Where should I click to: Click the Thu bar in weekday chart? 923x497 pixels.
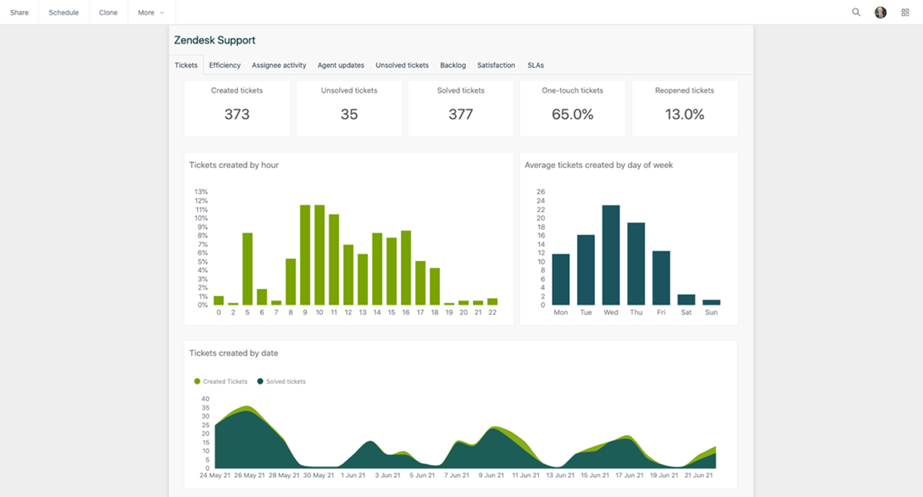coord(636,264)
